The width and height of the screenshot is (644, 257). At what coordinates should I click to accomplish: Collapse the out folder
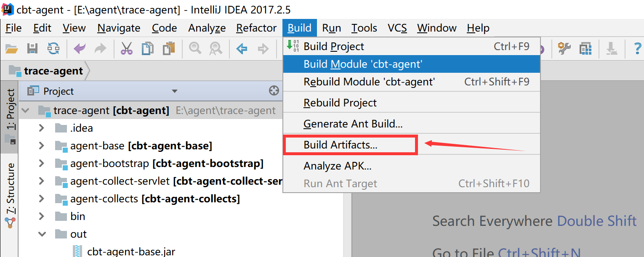coord(41,234)
